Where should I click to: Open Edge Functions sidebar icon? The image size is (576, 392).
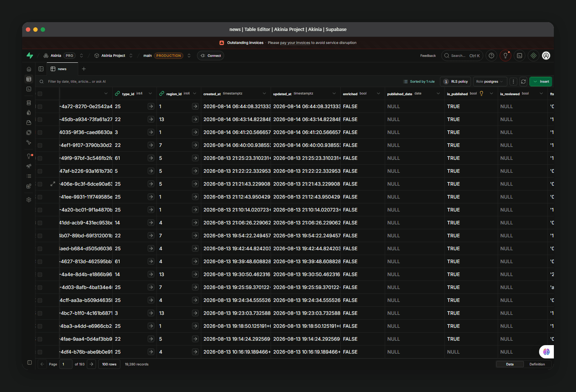[29, 133]
